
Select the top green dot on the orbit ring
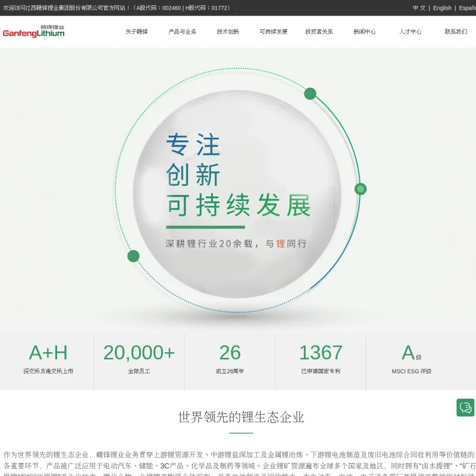pyautogui.click(x=310, y=93)
